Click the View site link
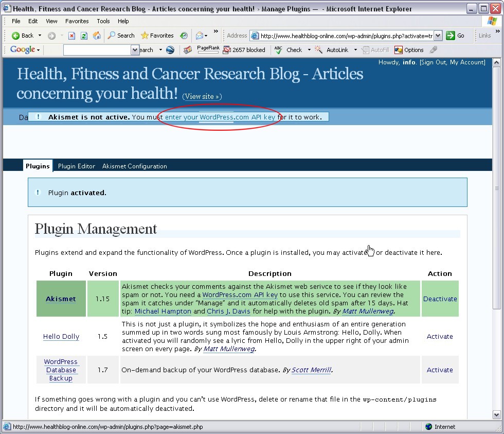Screen dimensions: 504x434 202,96
